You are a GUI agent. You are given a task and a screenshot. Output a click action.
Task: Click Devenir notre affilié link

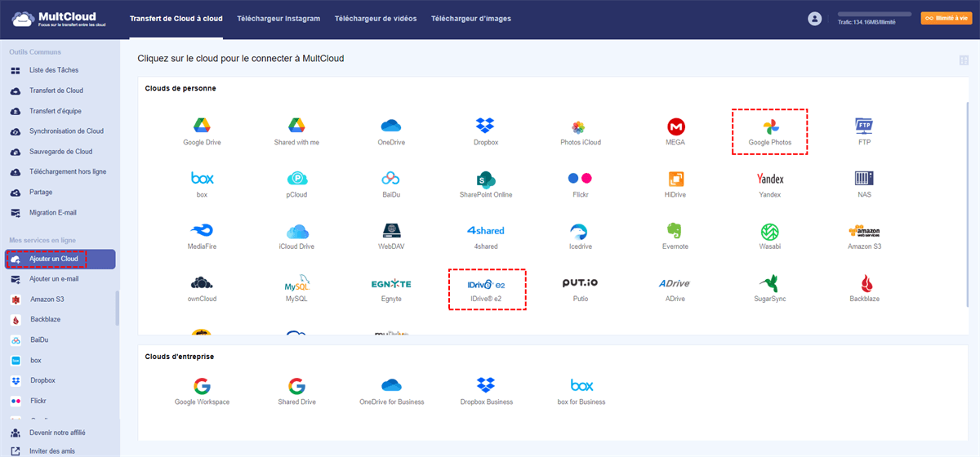pyautogui.click(x=57, y=433)
